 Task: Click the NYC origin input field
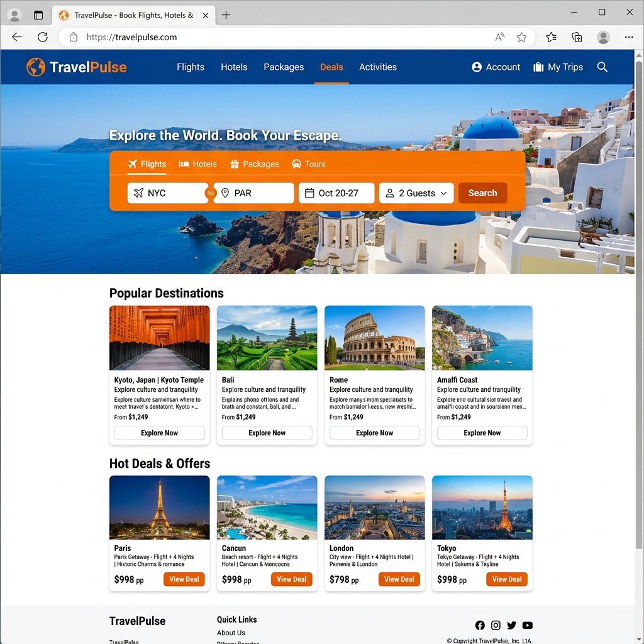tap(167, 193)
